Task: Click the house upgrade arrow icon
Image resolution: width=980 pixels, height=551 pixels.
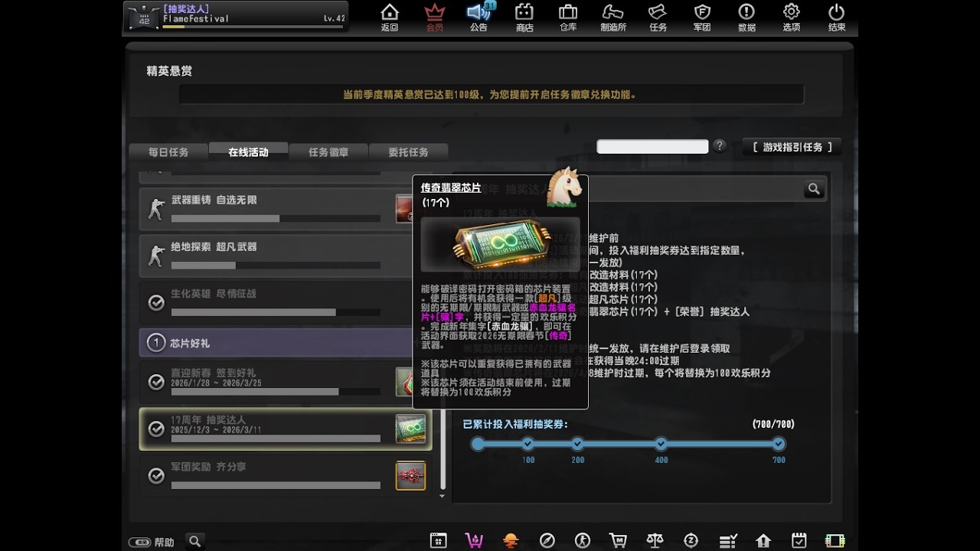Action: tap(763, 540)
